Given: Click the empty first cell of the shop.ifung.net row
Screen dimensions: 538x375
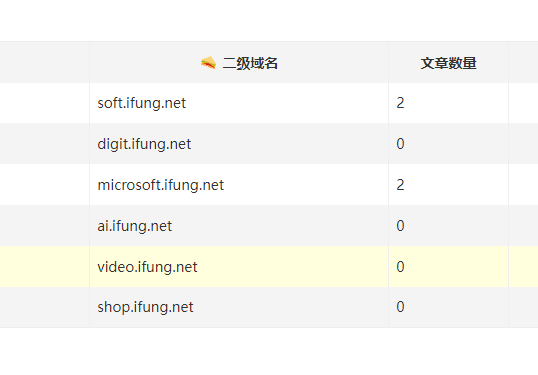Looking at the screenshot, I should 45,307.
